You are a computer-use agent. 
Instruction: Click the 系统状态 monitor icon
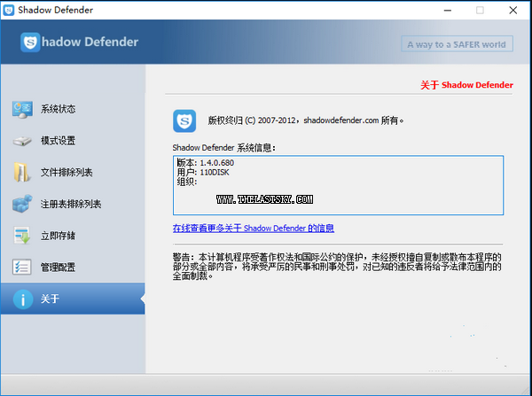click(x=22, y=109)
